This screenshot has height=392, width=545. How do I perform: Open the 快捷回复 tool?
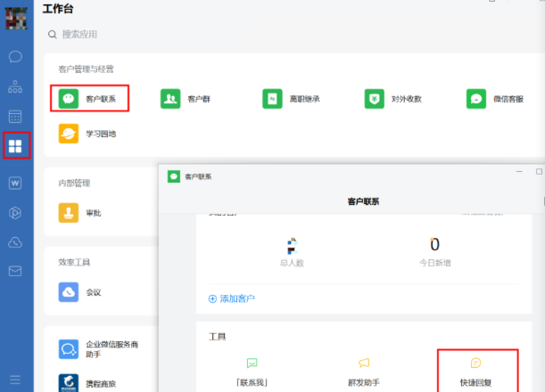pos(475,373)
